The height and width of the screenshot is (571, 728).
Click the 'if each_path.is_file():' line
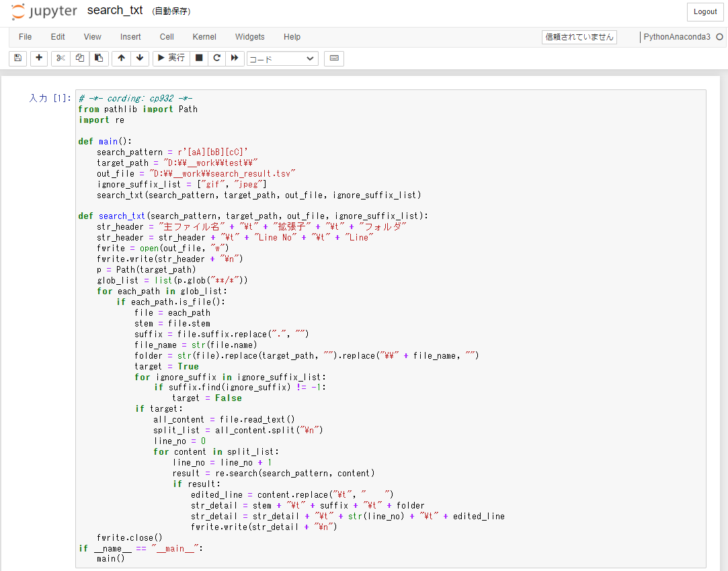pyautogui.click(x=170, y=302)
